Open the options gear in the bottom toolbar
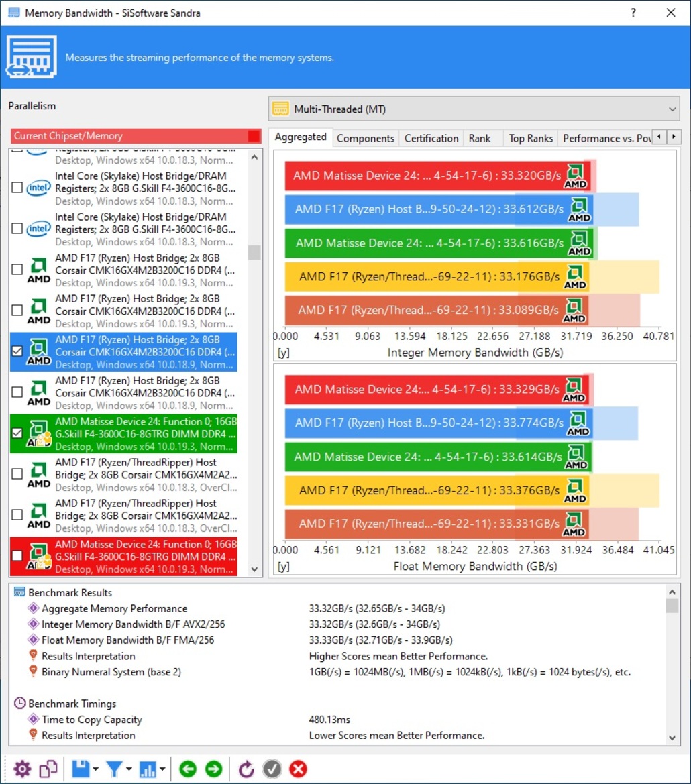691x784 pixels. pyautogui.click(x=22, y=769)
